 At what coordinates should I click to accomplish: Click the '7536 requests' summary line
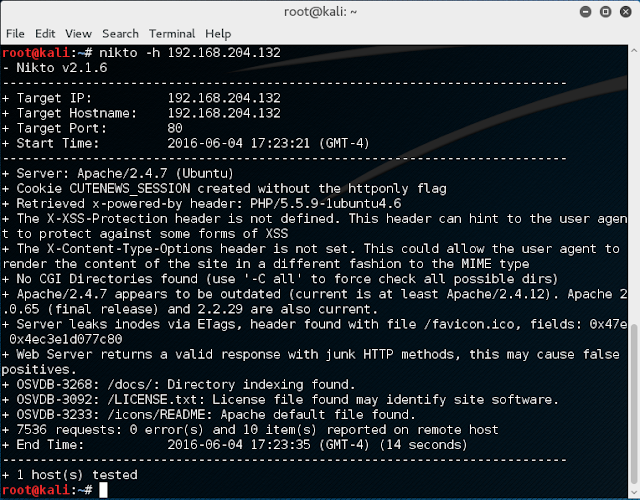pyautogui.click(x=250, y=430)
